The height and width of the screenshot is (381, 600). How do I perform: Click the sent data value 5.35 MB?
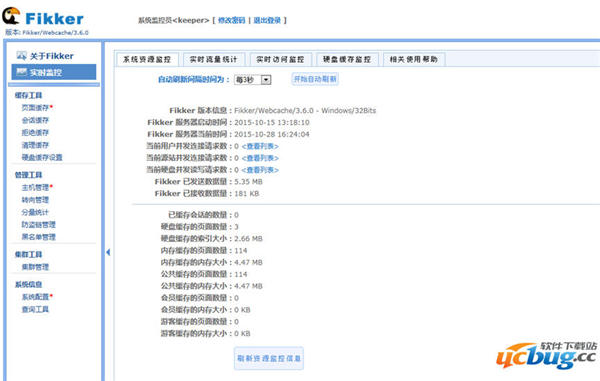click(x=248, y=182)
